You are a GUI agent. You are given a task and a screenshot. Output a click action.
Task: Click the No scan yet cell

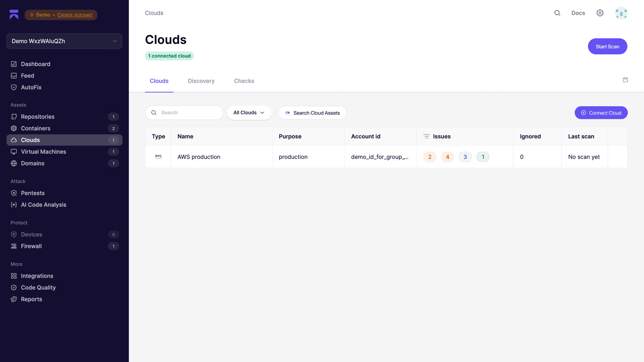point(584,157)
